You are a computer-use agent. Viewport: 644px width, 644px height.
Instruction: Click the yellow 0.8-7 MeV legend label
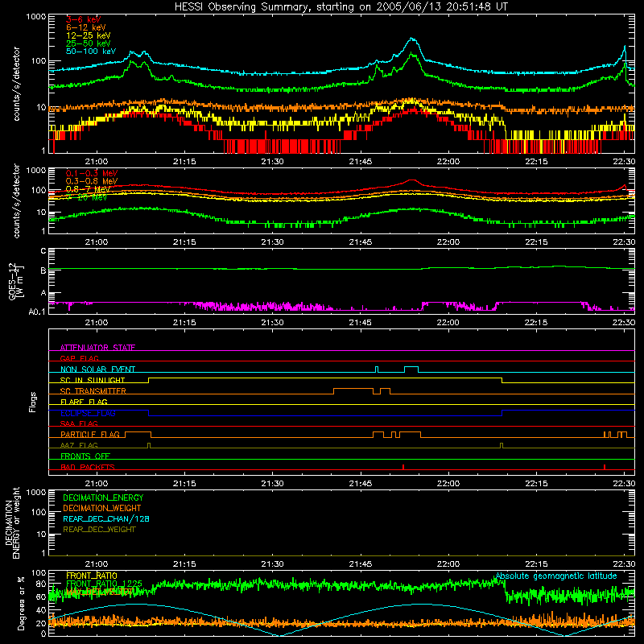click(88, 189)
